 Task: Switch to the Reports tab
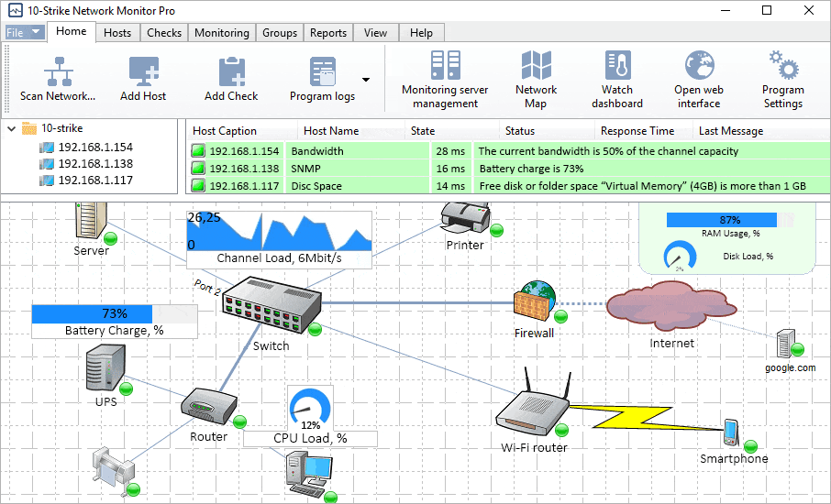328,33
